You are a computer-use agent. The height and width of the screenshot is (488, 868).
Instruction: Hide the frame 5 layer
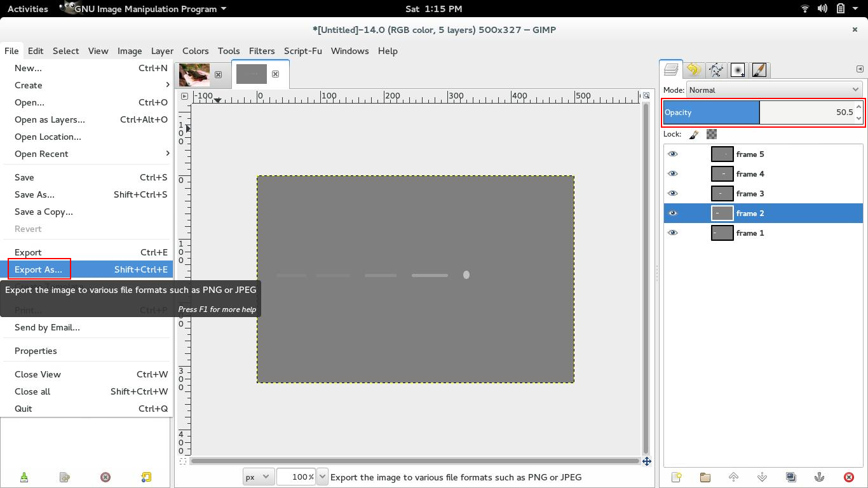(672, 154)
